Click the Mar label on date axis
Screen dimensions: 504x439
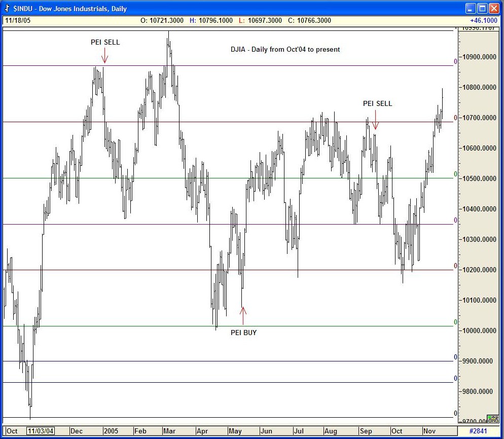click(x=169, y=431)
